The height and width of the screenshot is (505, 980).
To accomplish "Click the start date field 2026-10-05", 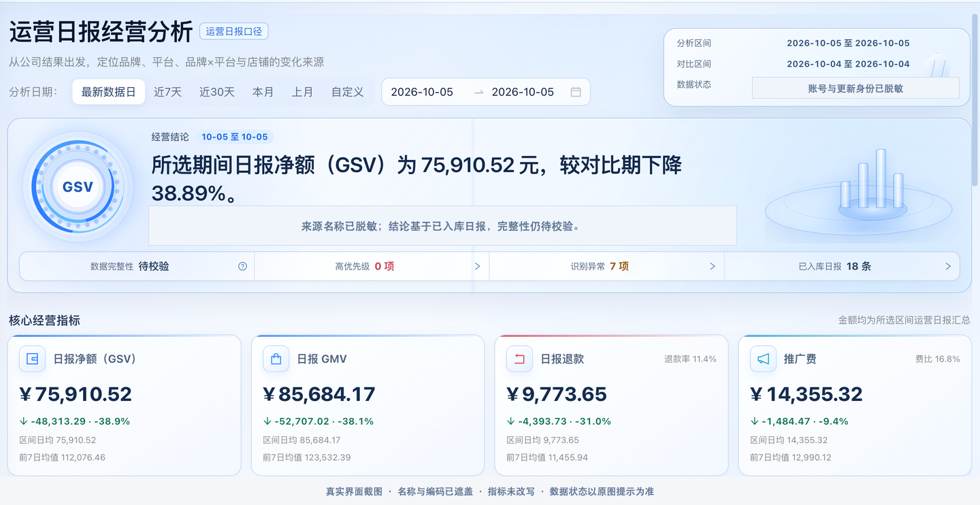I will 422,92.
